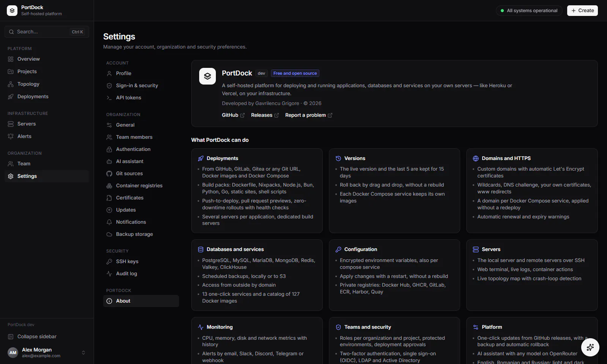Click the Sign-in & security shield icon
607x364 pixels.
point(109,86)
